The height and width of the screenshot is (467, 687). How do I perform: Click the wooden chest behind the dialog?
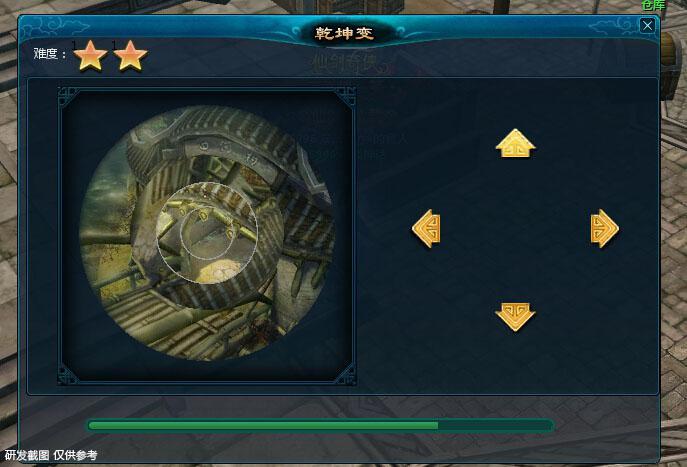pos(672,66)
